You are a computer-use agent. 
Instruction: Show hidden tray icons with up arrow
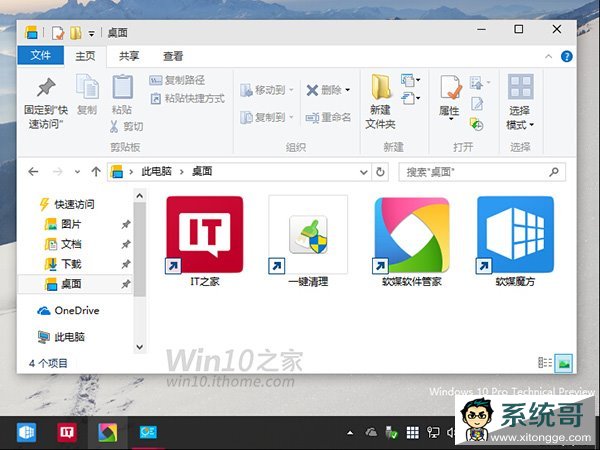point(350,433)
